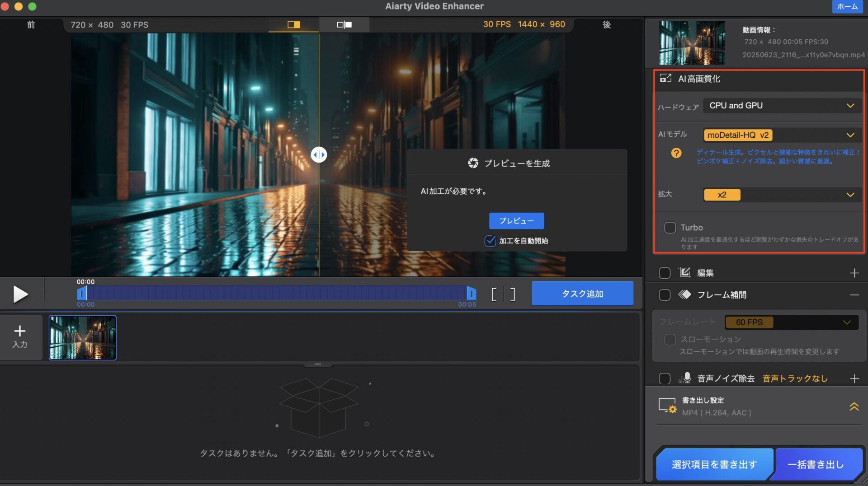Click the source resolution 720 × 480 label
868x486 pixels.
(92, 25)
